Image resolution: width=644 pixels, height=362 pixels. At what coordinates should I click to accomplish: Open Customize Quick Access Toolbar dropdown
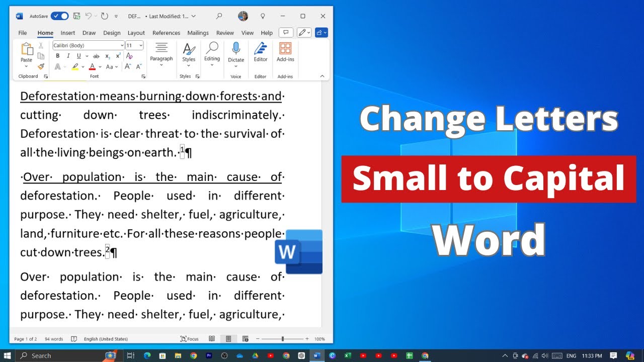click(116, 16)
